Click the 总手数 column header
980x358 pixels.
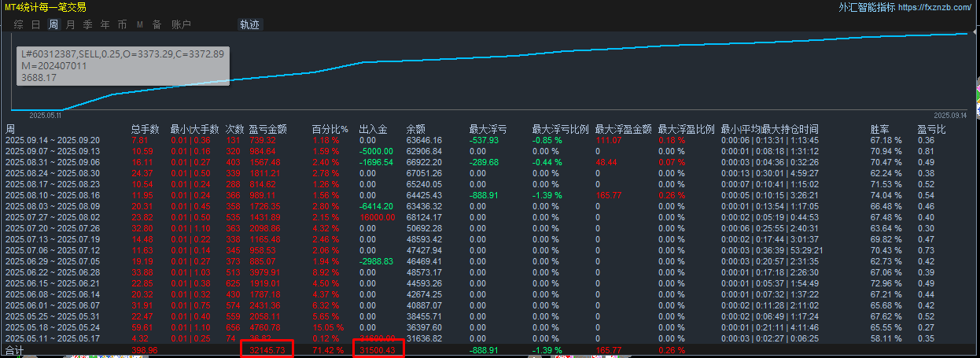pos(145,129)
